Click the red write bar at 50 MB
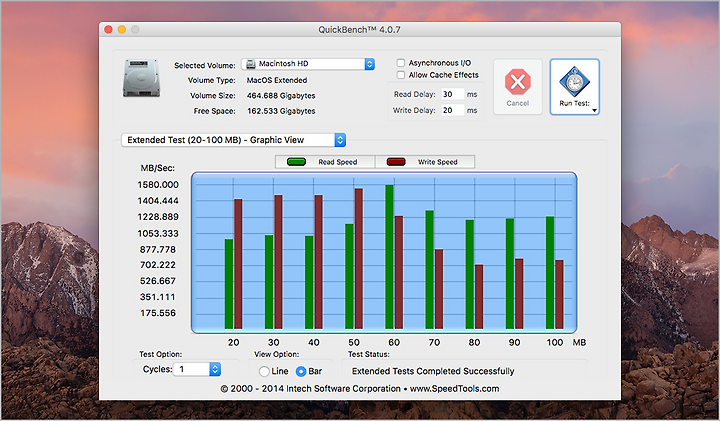720x421 pixels. [x=359, y=259]
